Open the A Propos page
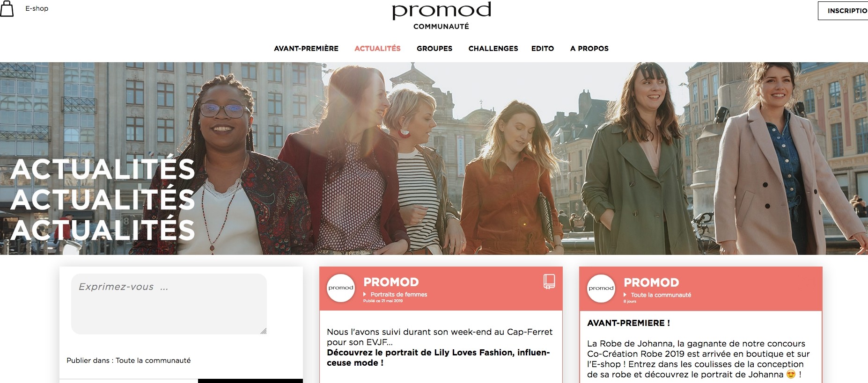The height and width of the screenshot is (383, 868). pos(589,49)
